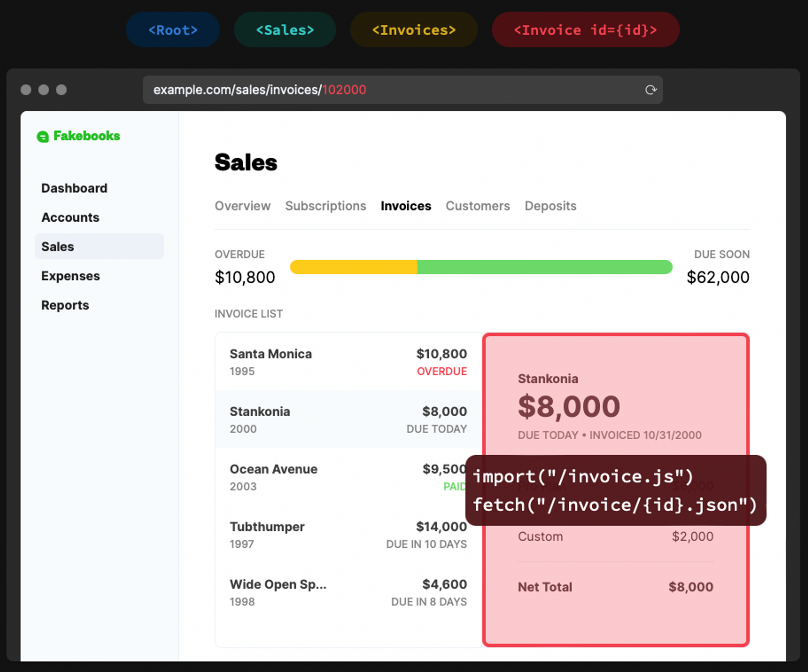Click the overdue versus due soon progress bar
The image size is (808, 672).
click(x=481, y=266)
